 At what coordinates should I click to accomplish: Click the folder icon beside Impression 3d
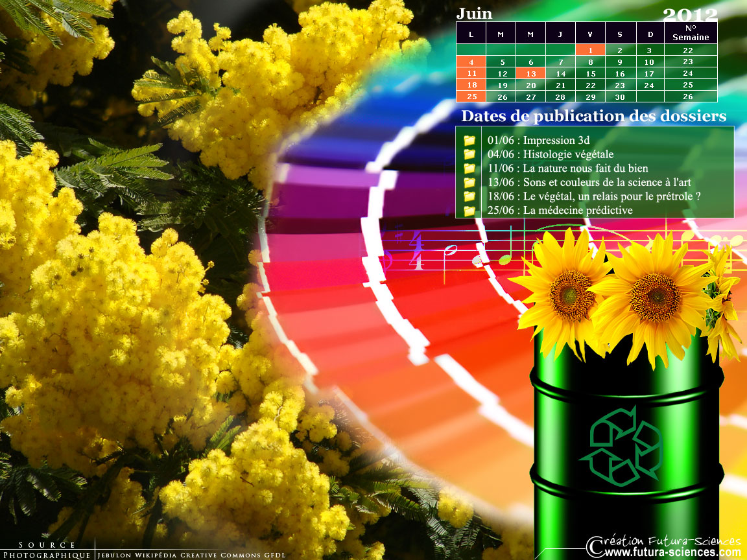469,140
